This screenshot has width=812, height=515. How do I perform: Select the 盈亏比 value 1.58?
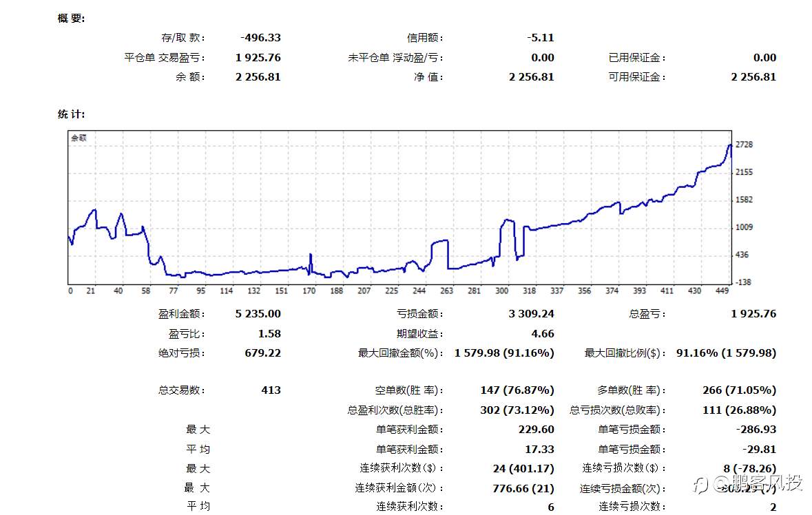[x=269, y=334]
